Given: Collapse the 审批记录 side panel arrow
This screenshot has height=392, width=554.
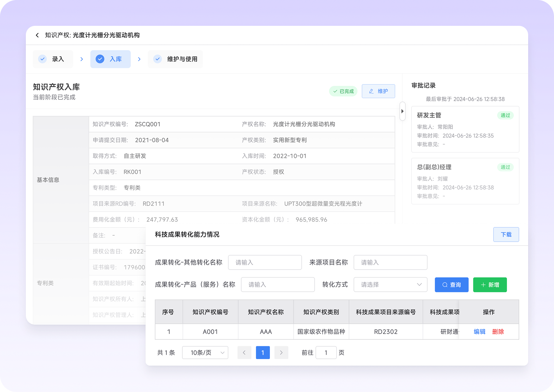Looking at the screenshot, I should (402, 111).
